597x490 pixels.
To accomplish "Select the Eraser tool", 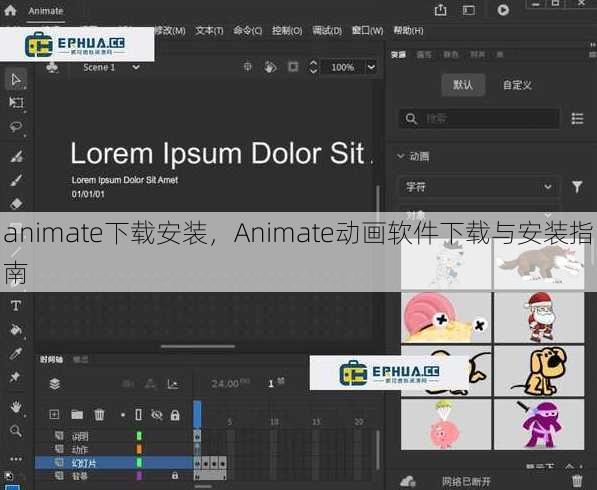I will click(x=16, y=204).
